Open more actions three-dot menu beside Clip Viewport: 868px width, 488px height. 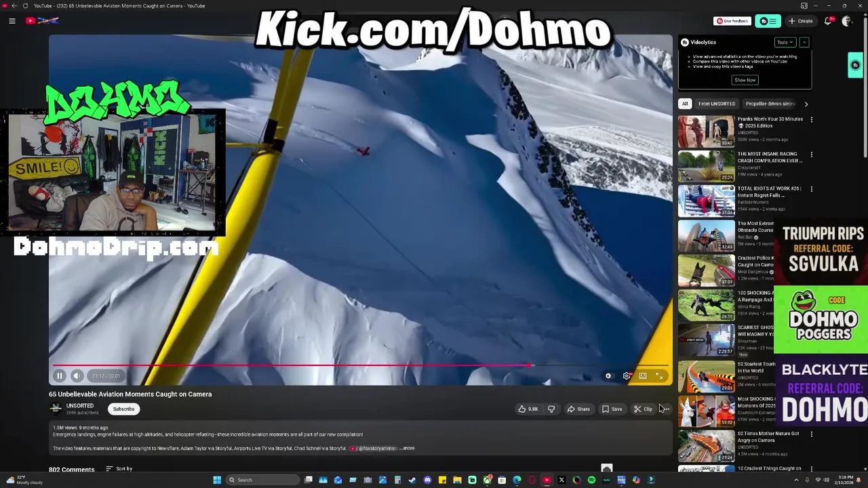pyautogui.click(x=666, y=409)
